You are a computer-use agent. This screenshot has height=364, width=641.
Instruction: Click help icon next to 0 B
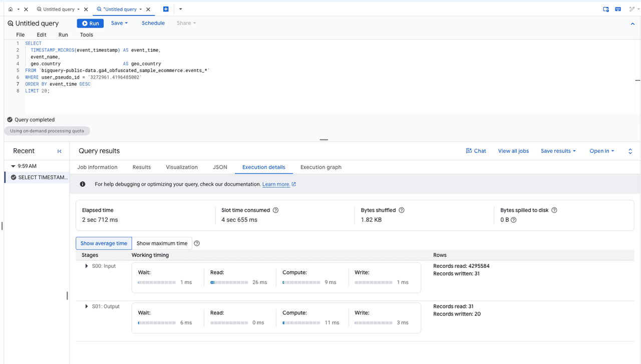pos(514,220)
